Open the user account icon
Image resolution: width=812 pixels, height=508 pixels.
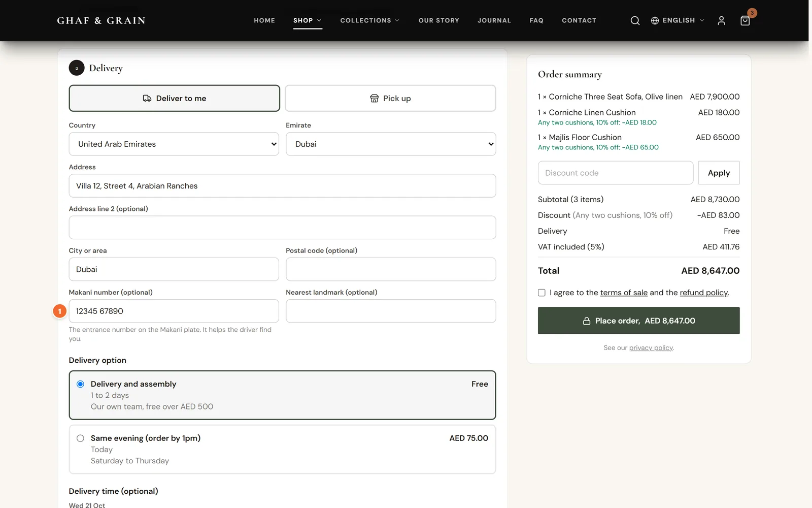point(721,20)
